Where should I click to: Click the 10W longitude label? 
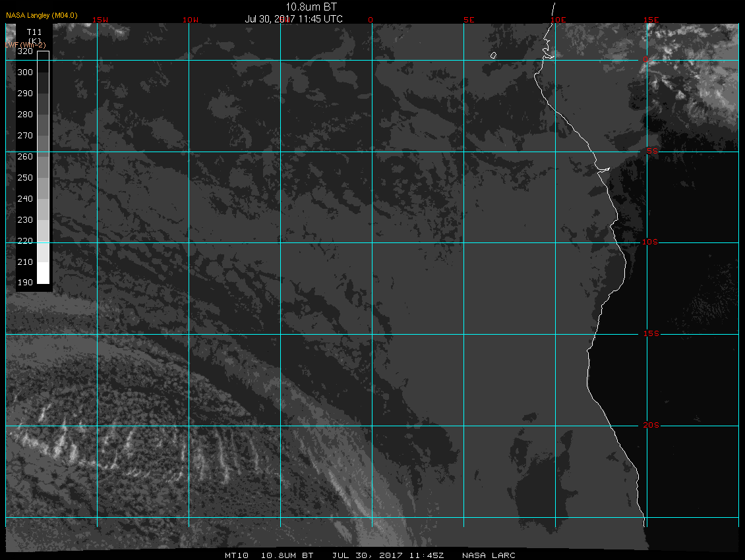191,20
